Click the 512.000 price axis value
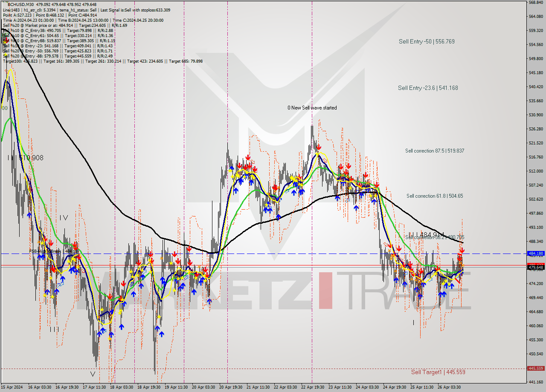 coord(535,171)
